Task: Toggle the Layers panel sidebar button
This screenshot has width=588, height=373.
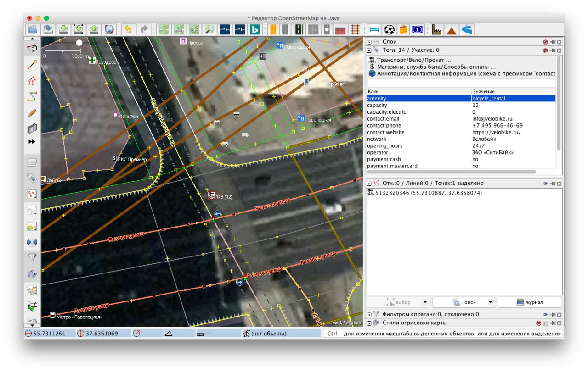Action: coord(32,162)
